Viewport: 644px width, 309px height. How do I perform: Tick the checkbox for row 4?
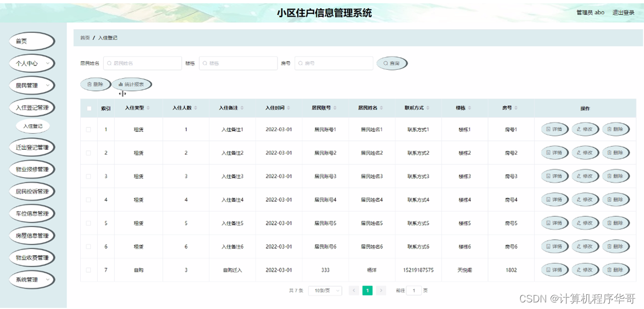[x=88, y=200]
